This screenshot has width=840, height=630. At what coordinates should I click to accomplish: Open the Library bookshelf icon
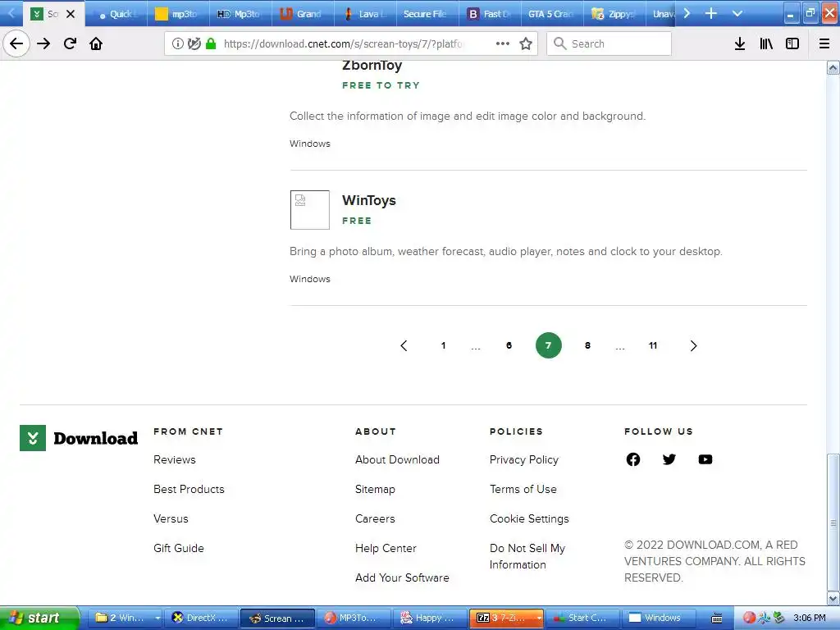pyautogui.click(x=766, y=44)
